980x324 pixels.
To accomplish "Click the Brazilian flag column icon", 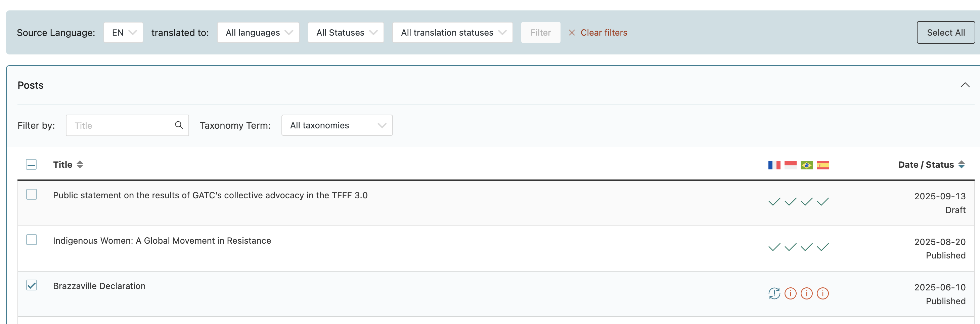I will click(x=806, y=165).
